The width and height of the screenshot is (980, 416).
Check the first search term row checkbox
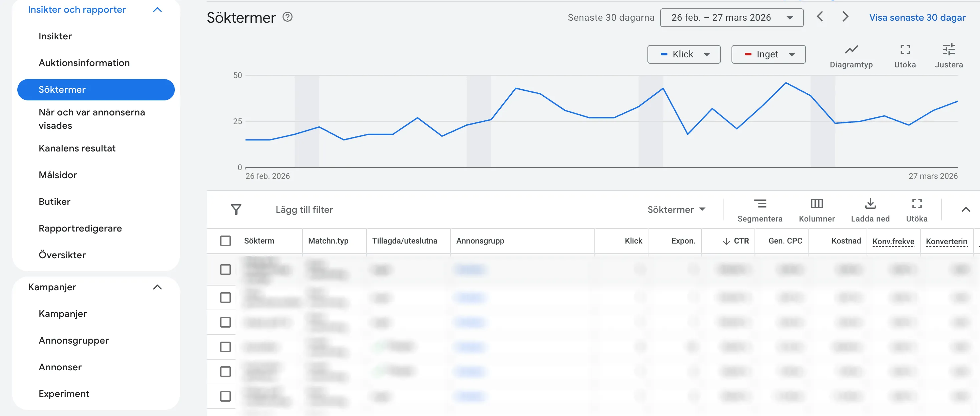pyautogui.click(x=225, y=270)
